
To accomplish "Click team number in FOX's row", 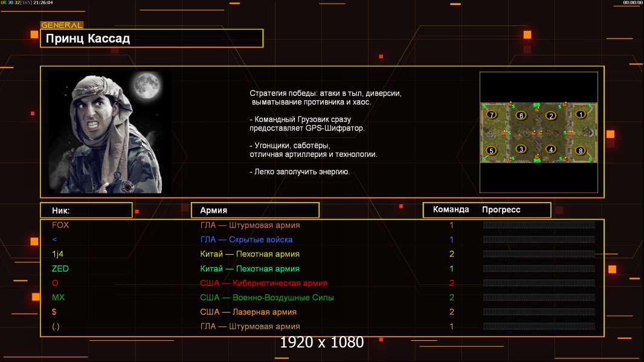I will 451,225.
